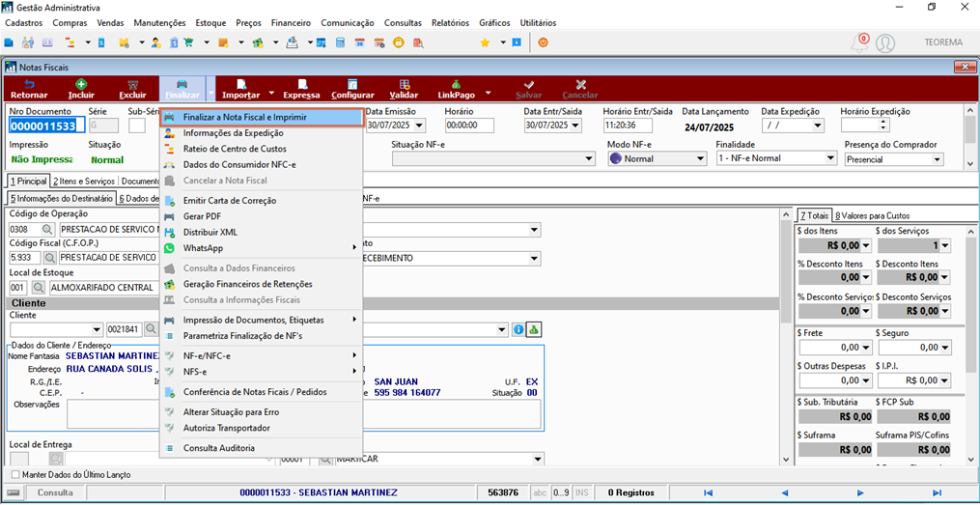Go to the previous record arrow
Screen dimensions: 980x505
click(x=784, y=492)
